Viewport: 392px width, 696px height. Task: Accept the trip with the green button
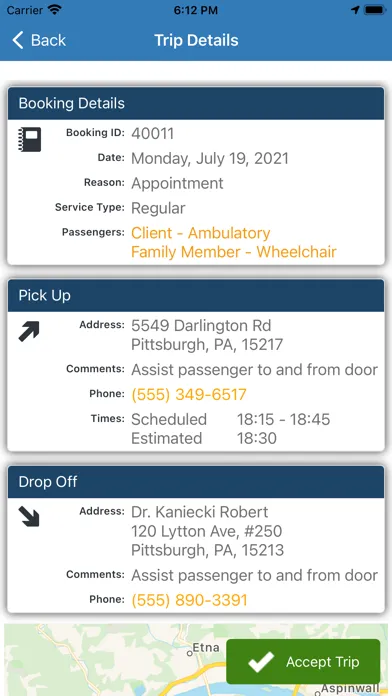tap(303, 662)
